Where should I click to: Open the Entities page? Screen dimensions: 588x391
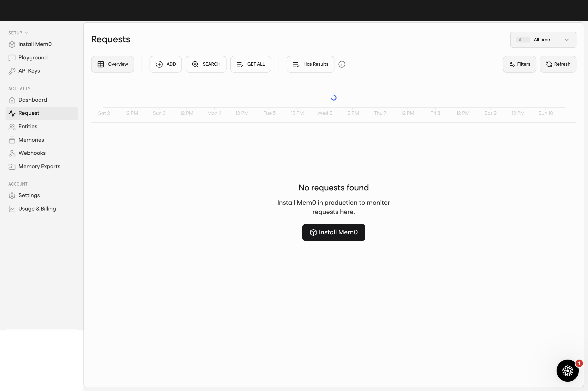tap(42, 126)
